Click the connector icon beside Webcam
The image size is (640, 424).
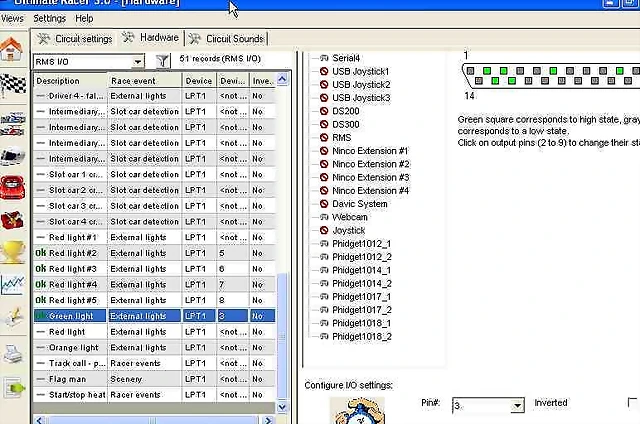[x=324, y=217]
